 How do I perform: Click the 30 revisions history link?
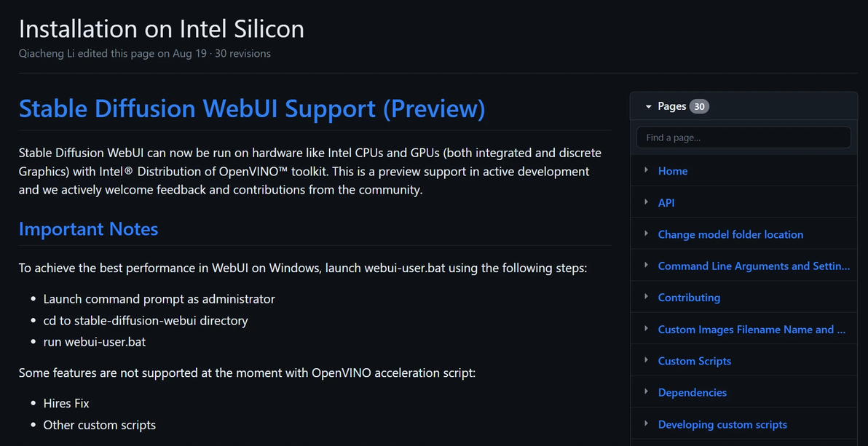coord(242,53)
